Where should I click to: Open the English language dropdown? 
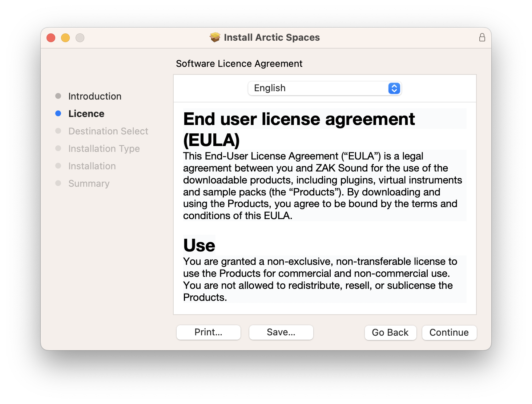[325, 88]
